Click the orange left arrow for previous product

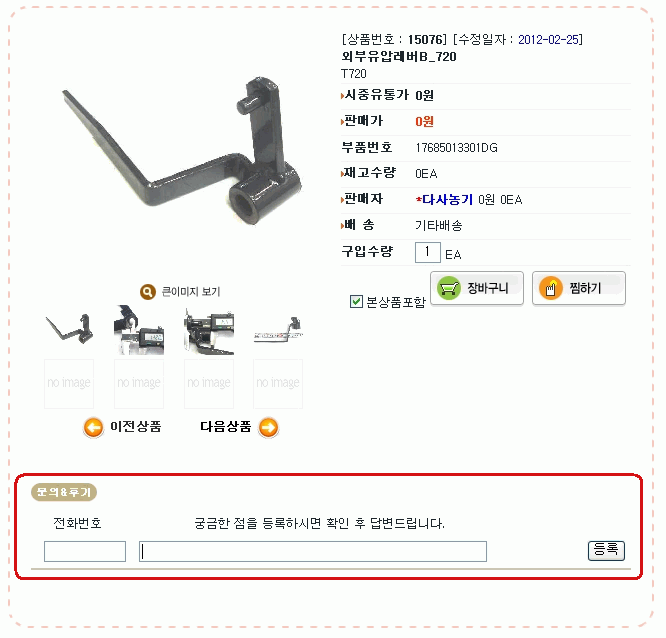click(x=93, y=427)
